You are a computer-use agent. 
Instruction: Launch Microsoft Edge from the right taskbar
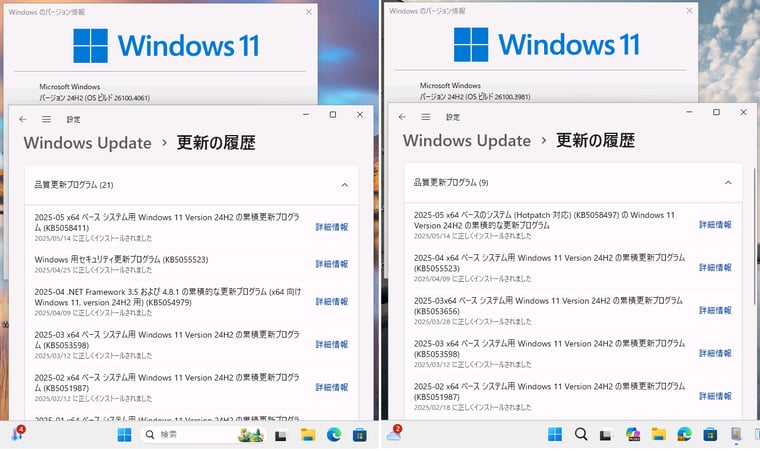point(684,434)
